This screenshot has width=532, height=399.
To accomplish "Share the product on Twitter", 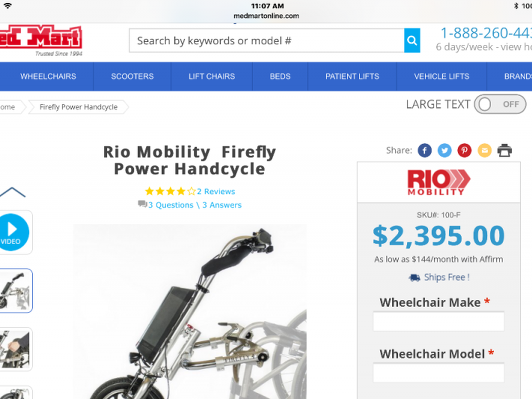I will pyautogui.click(x=444, y=151).
